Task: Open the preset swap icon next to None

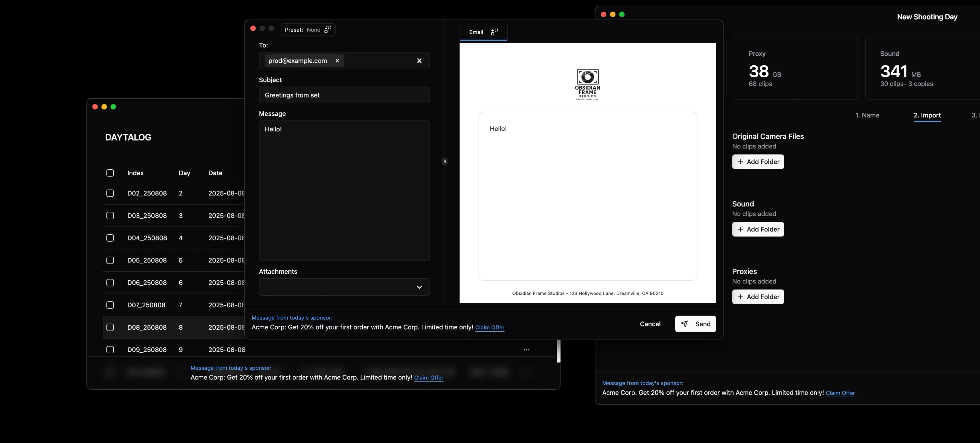Action: point(328,30)
